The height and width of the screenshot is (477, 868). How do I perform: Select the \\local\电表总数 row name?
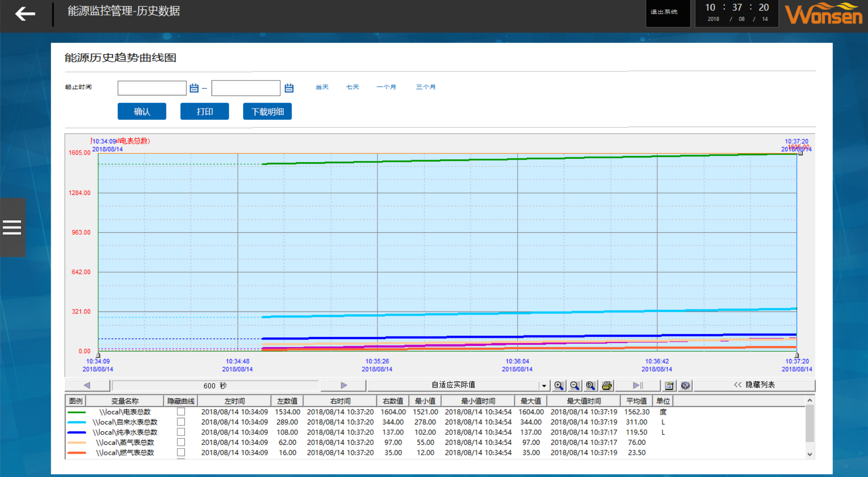click(125, 412)
